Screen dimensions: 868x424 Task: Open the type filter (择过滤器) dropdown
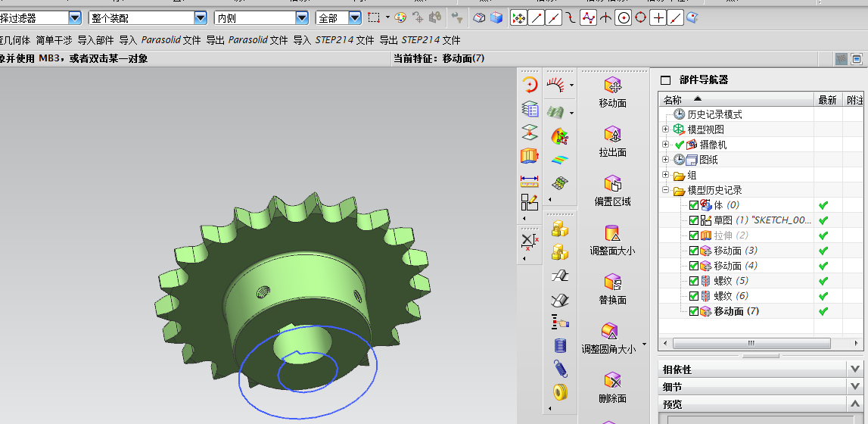coord(75,18)
